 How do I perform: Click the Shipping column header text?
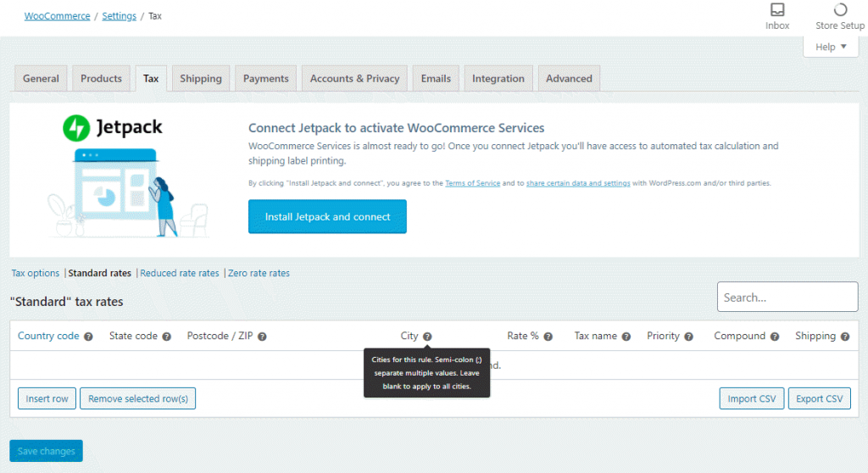[x=815, y=336]
